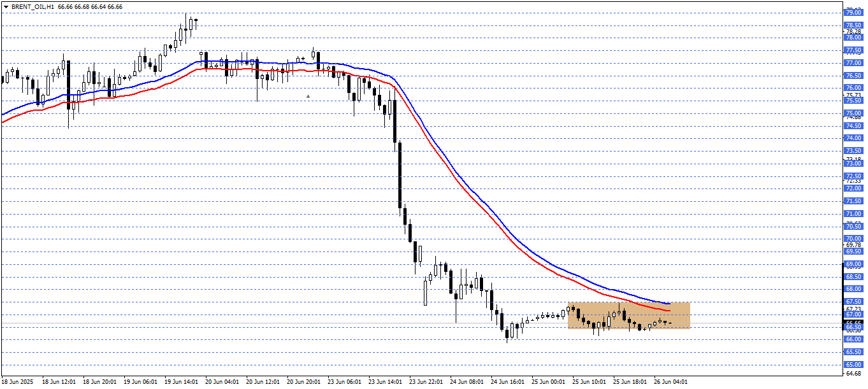
Task: Click the 66.00 price level label
Action: [x=853, y=339]
